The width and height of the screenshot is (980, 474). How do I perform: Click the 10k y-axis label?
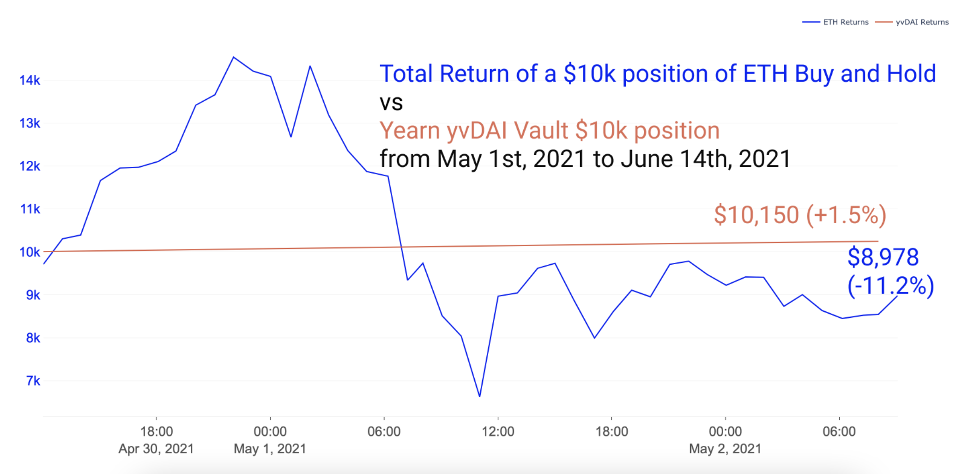point(30,252)
